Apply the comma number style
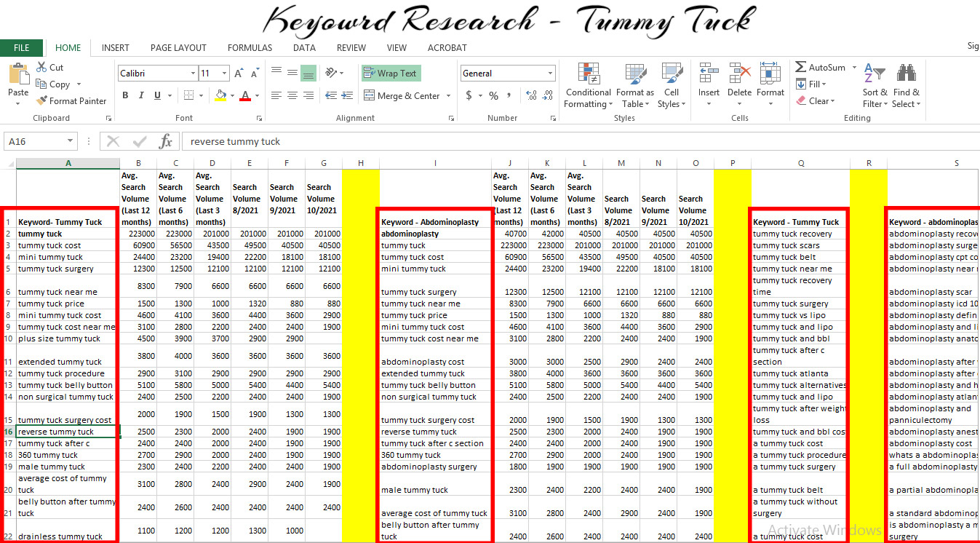 pyautogui.click(x=509, y=95)
